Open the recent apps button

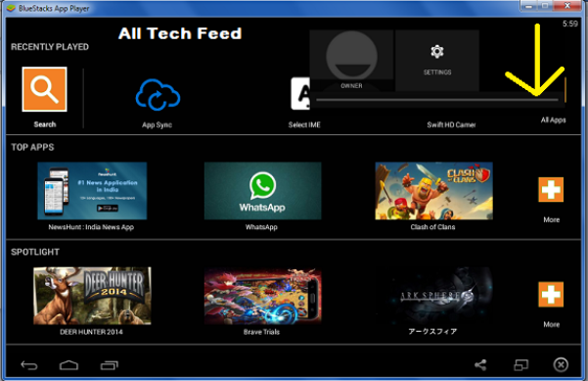(110, 365)
